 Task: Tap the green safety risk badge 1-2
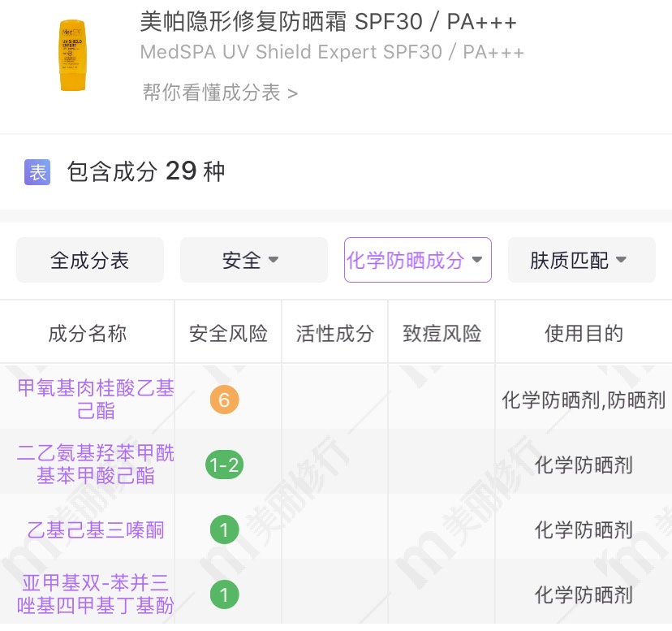click(224, 465)
